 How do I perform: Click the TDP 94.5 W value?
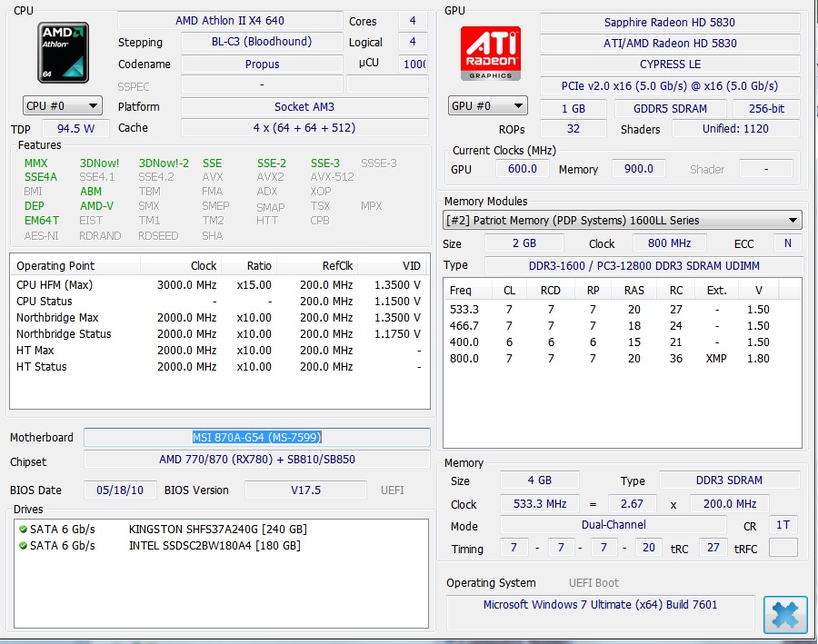coord(75,128)
